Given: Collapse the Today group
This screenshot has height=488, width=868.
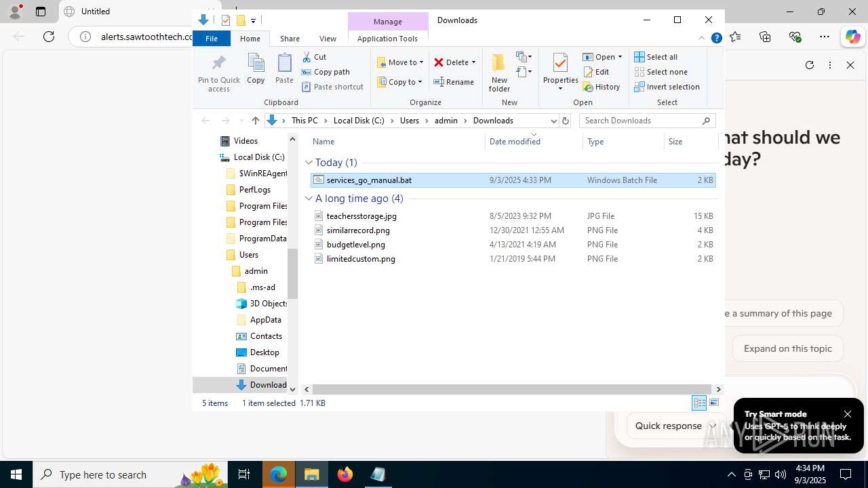Looking at the screenshot, I should point(309,163).
